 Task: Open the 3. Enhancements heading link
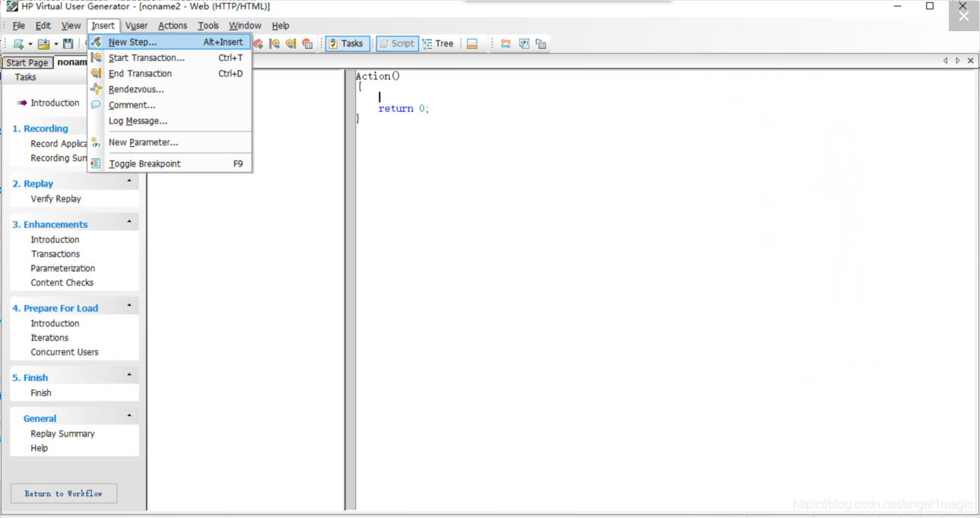[50, 224]
